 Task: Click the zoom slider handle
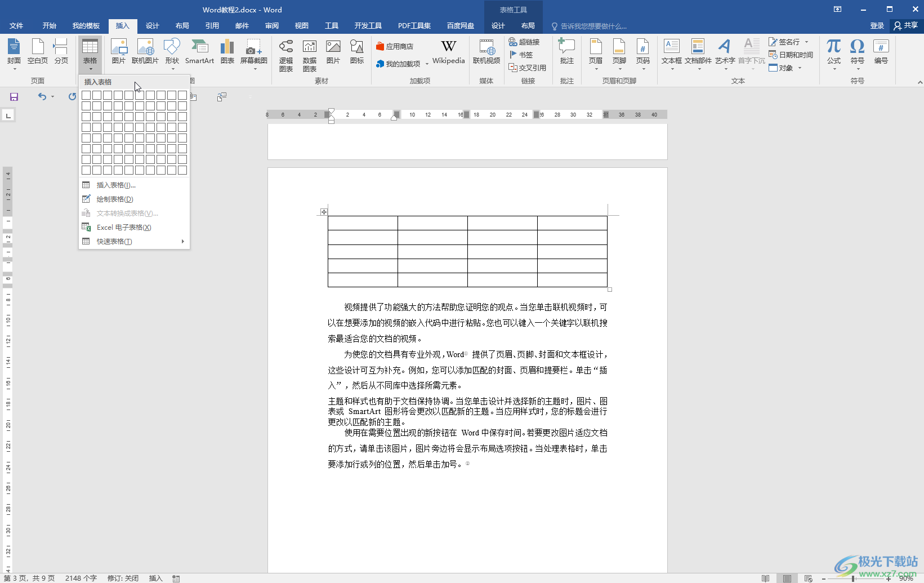point(854,578)
